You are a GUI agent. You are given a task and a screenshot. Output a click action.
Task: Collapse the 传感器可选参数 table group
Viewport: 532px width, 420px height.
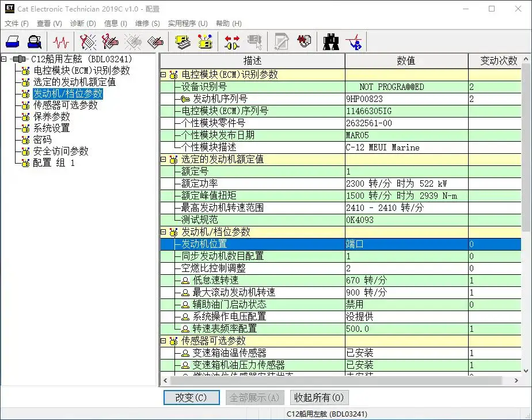tap(163, 340)
